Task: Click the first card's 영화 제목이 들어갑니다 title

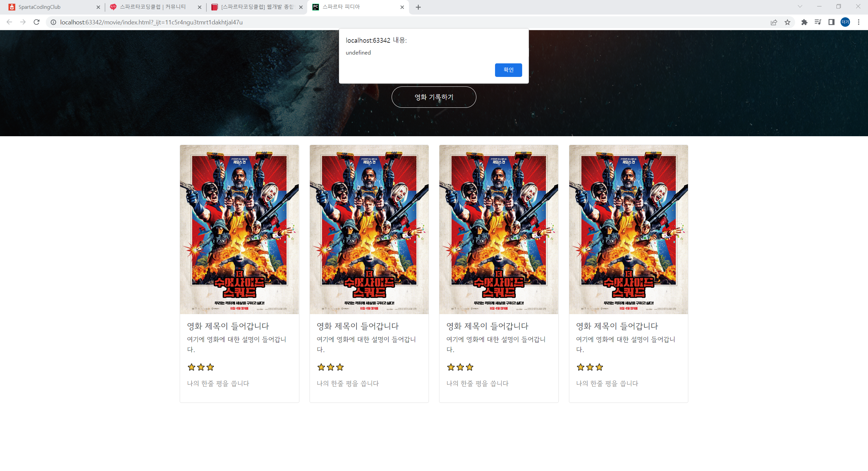Action: pyautogui.click(x=228, y=326)
